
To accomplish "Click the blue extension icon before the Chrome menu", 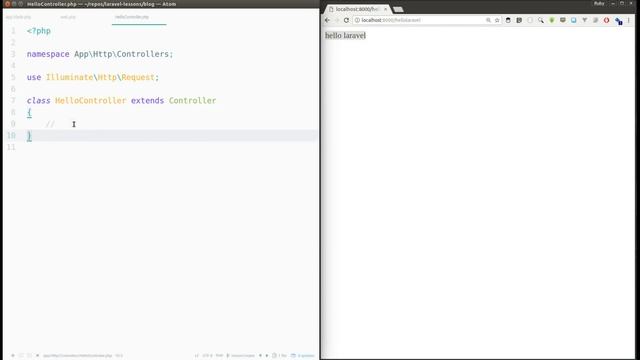I will [618, 21].
